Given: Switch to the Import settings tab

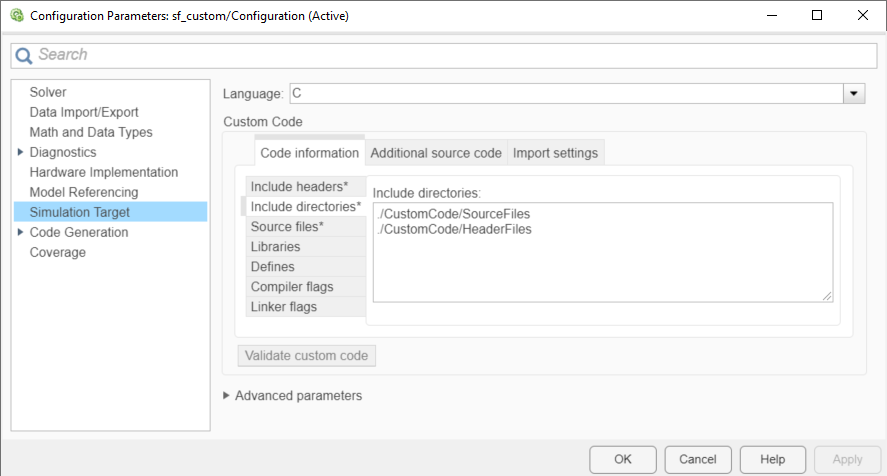Looking at the screenshot, I should [555, 153].
